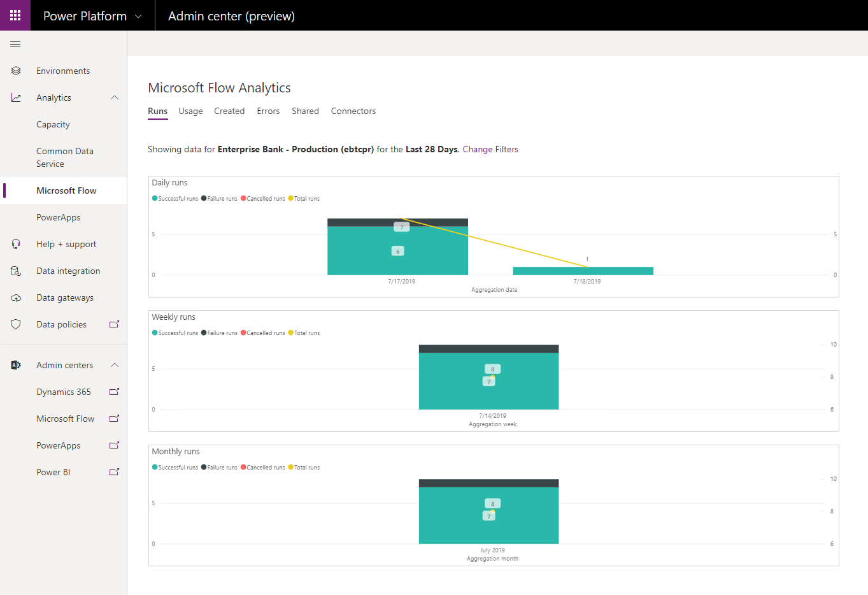
Task: Open the Power Platform dropdown chevron
Action: tap(138, 17)
